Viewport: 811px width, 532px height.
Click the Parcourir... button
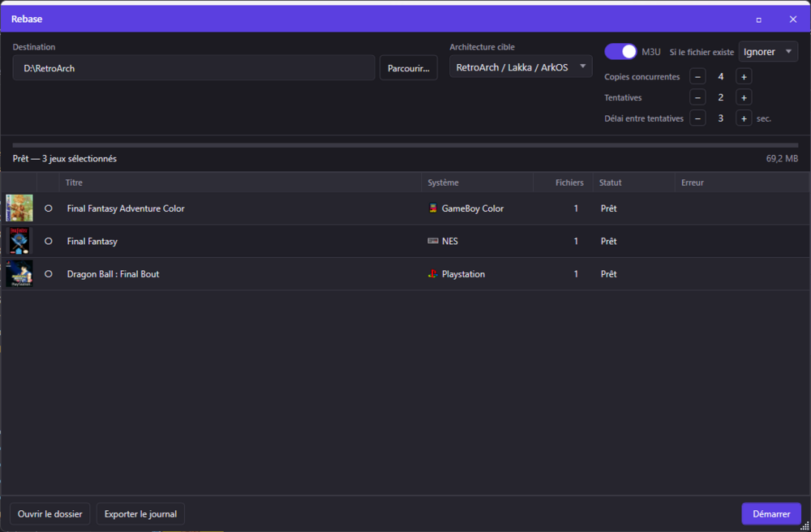[409, 68]
